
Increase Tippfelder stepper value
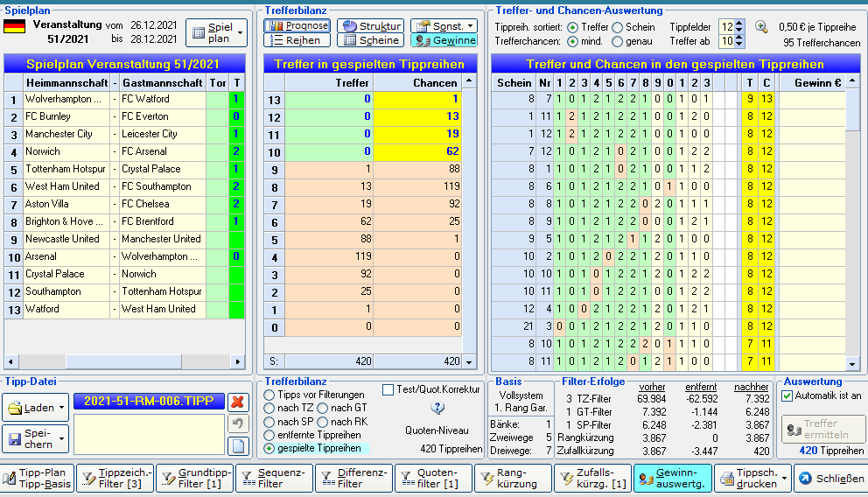(x=739, y=24)
